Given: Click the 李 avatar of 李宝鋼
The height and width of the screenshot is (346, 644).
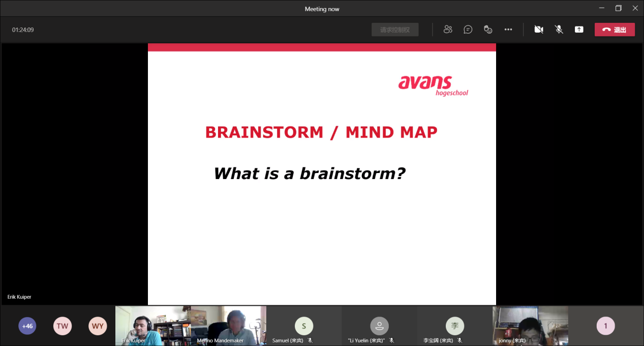Looking at the screenshot, I should (454, 326).
